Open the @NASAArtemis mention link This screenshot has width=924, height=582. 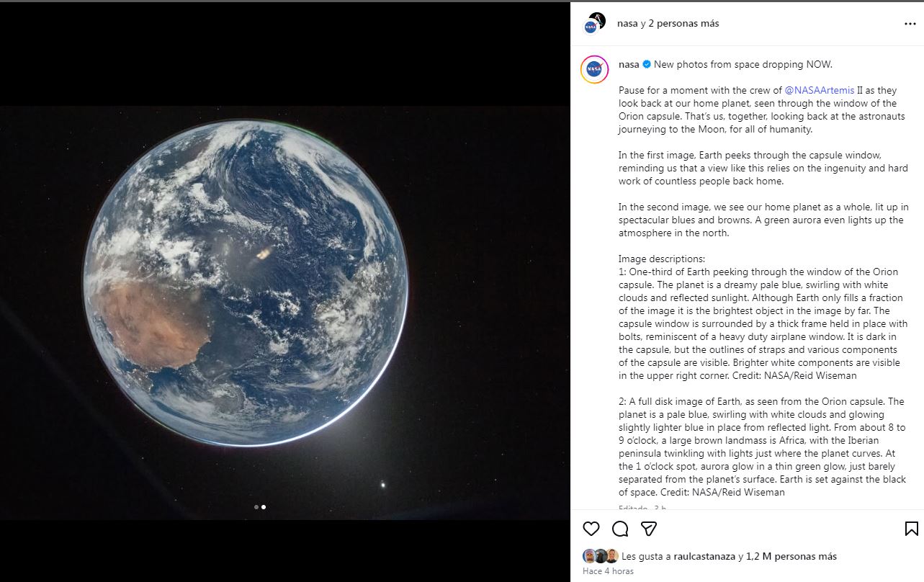coord(820,90)
